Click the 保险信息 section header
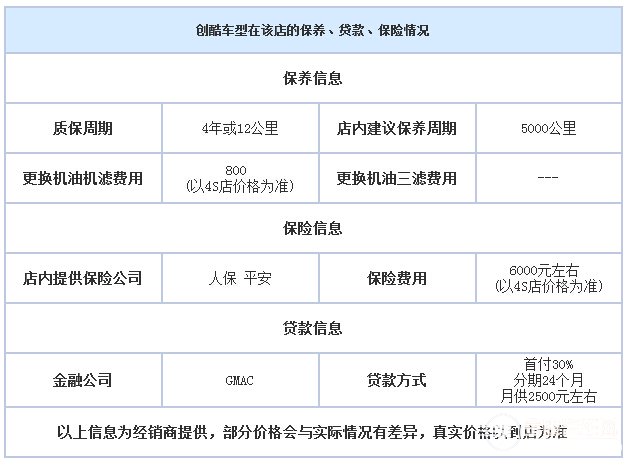Viewport: 629px width, 465px height. tap(313, 228)
